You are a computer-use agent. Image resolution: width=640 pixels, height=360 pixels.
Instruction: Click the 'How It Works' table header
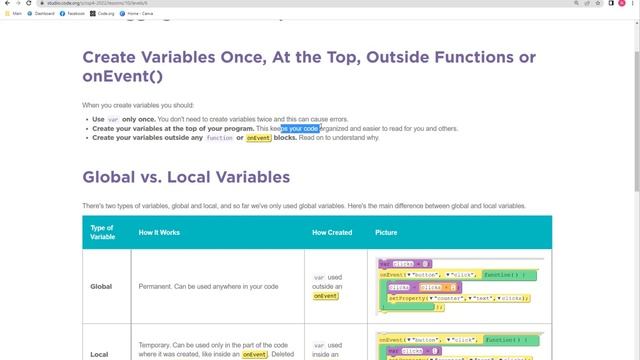pos(159,232)
